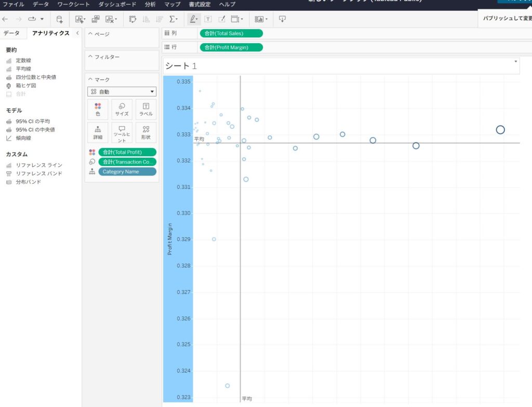Click the New Data Source toolbar icon
Screen dimensions: 532x407
click(x=59, y=19)
